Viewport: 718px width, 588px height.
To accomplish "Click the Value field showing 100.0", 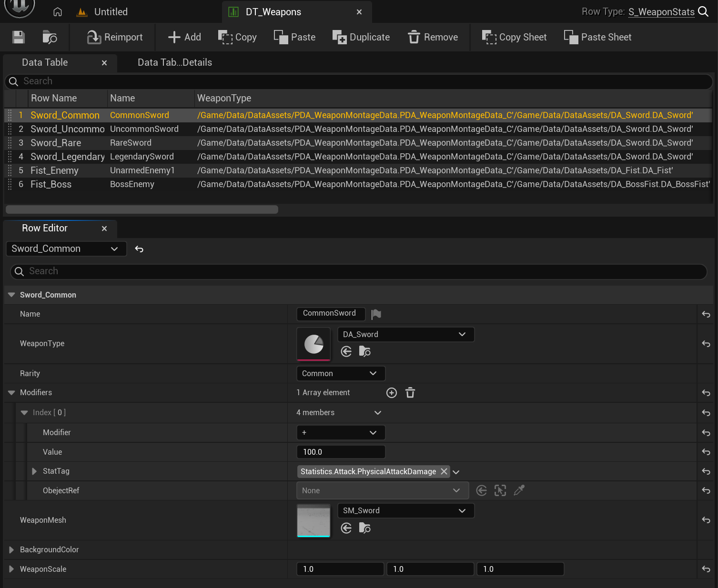I will pos(341,452).
